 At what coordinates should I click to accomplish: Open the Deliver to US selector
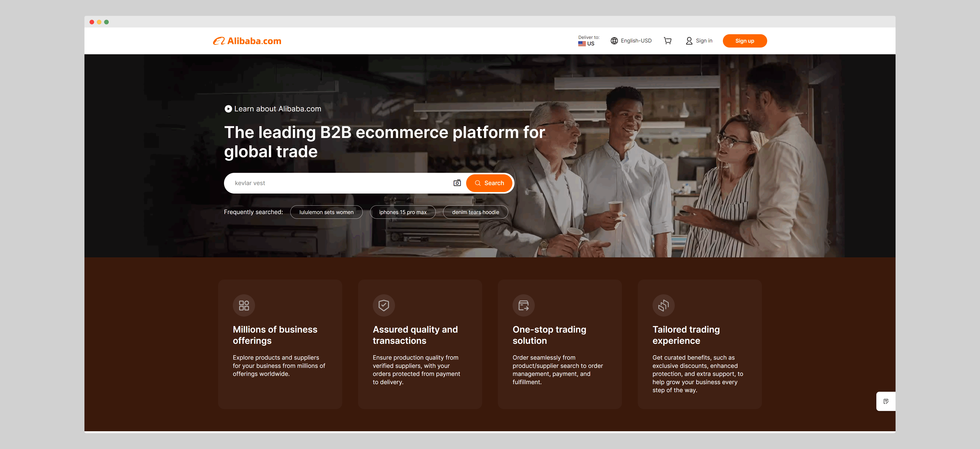pos(589,41)
